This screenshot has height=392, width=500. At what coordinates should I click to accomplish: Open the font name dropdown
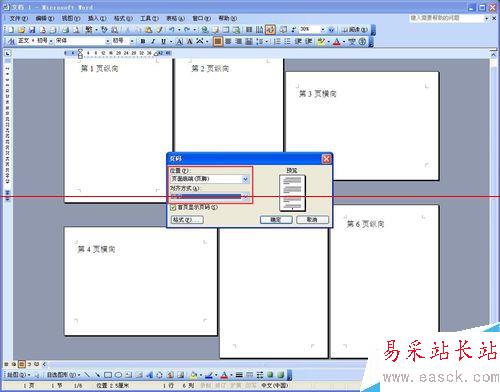pyautogui.click(x=108, y=41)
